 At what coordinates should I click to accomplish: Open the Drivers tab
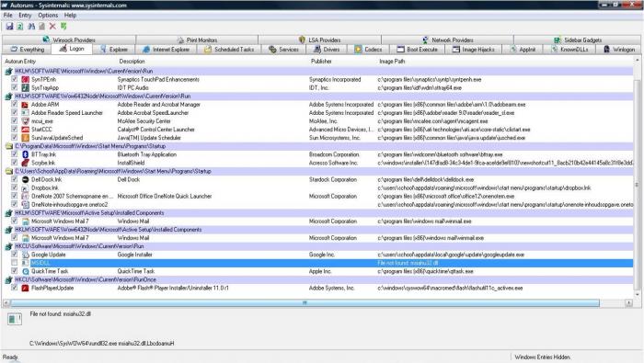click(x=327, y=50)
